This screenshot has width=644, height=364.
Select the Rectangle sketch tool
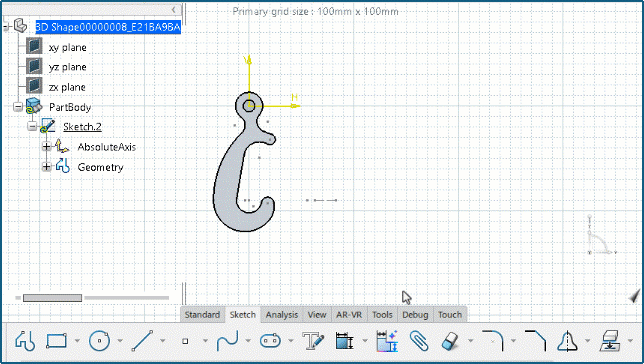click(56, 341)
